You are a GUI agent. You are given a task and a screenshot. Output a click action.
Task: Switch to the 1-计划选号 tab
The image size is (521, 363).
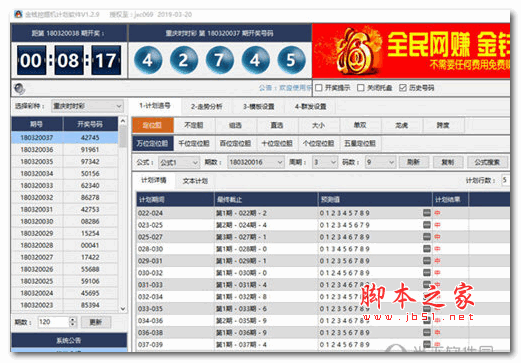155,106
